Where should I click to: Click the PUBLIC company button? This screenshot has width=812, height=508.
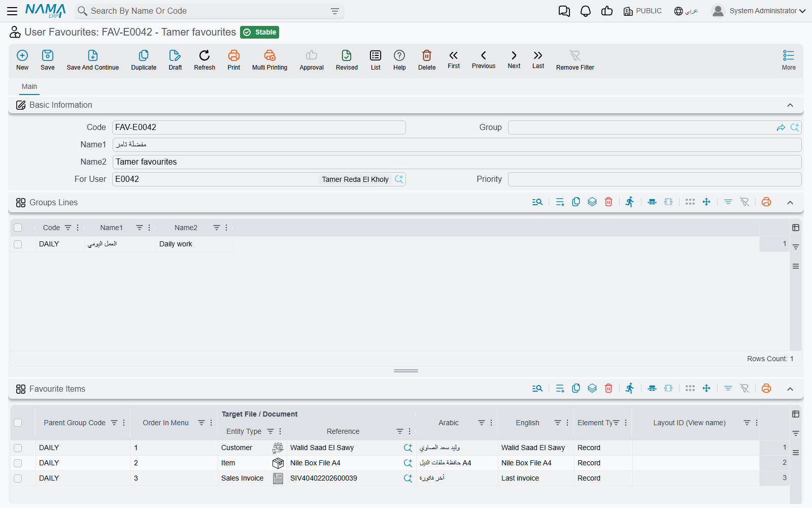click(x=642, y=11)
